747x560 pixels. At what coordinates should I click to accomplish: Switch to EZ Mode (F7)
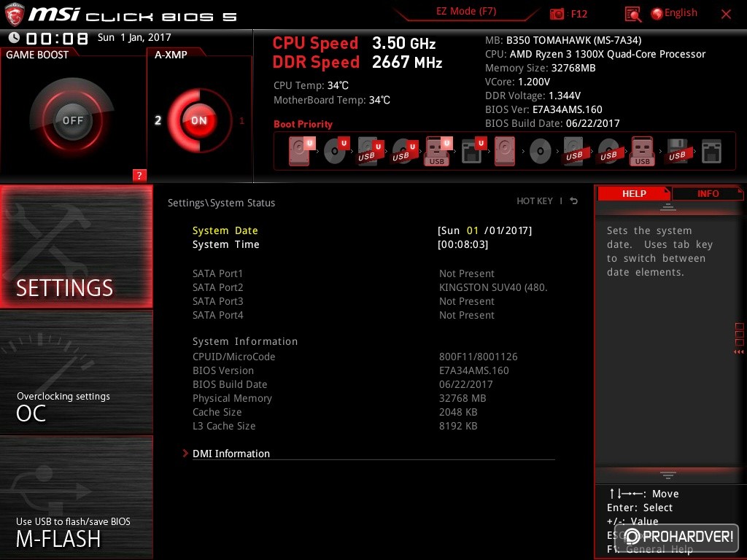click(x=466, y=12)
